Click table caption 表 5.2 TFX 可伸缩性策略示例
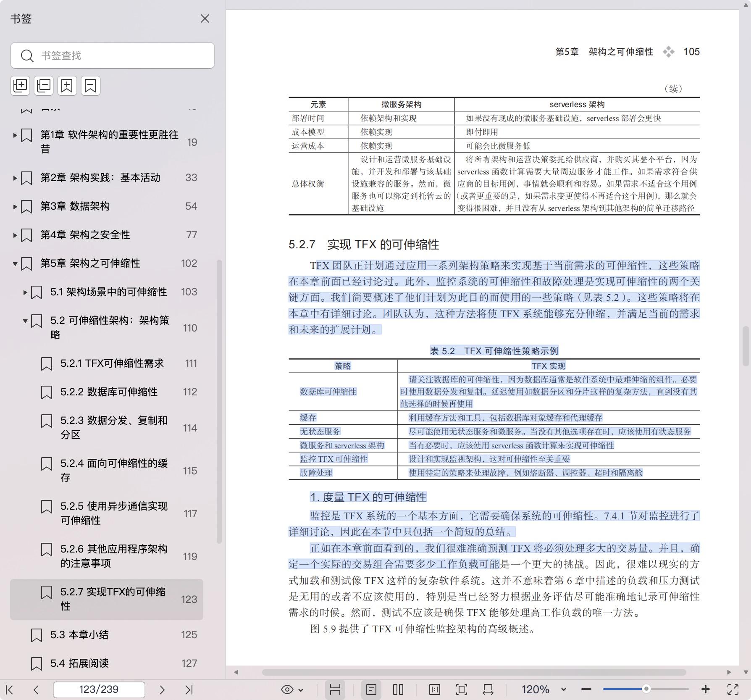 [x=494, y=351]
